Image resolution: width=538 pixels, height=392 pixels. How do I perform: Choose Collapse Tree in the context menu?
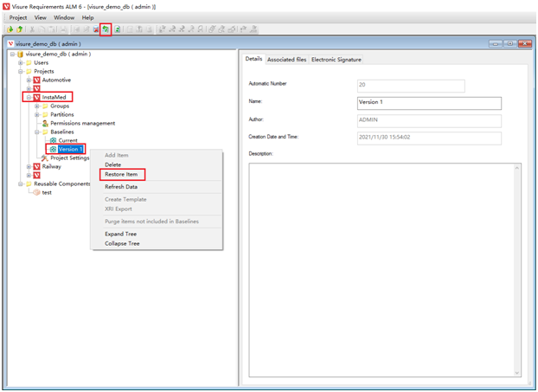point(122,244)
